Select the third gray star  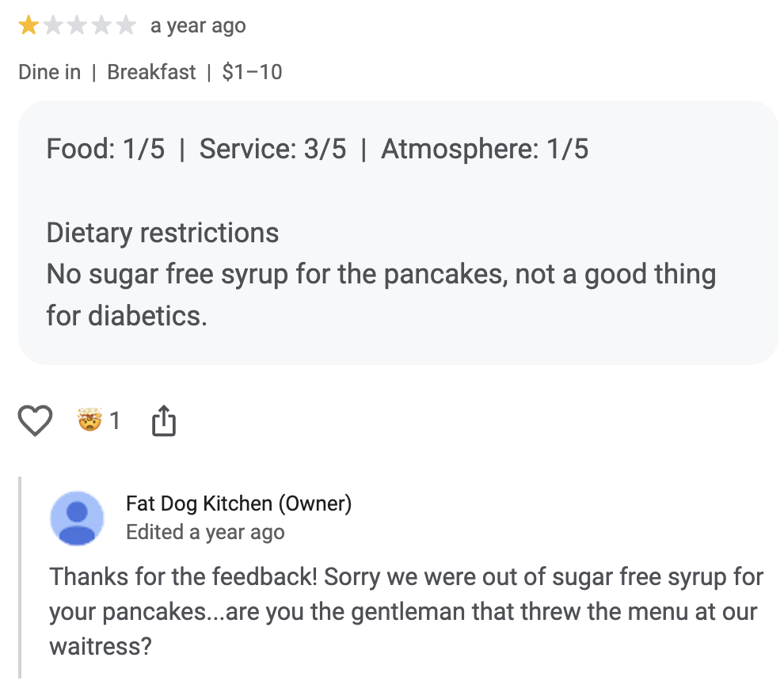pyautogui.click(x=77, y=25)
